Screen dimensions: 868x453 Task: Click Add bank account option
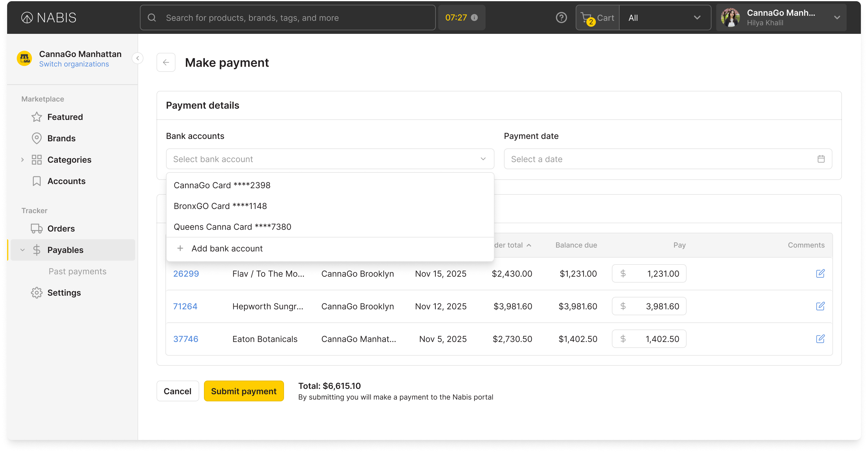(227, 248)
